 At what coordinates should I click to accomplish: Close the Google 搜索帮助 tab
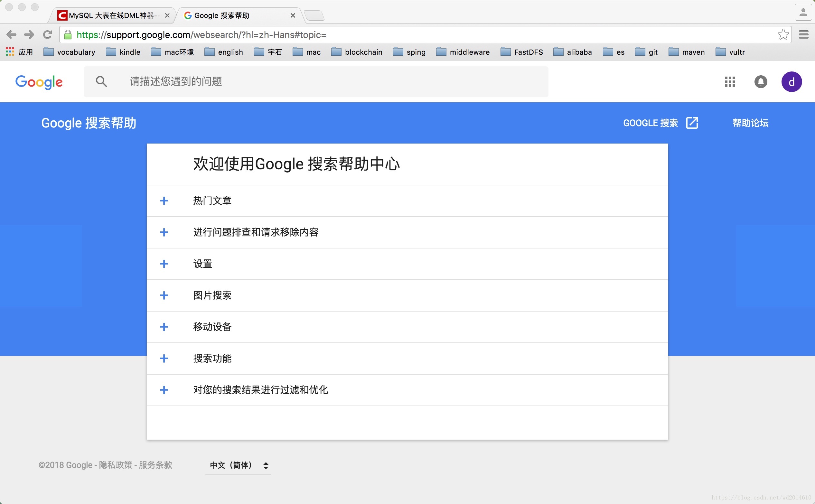point(293,15)
